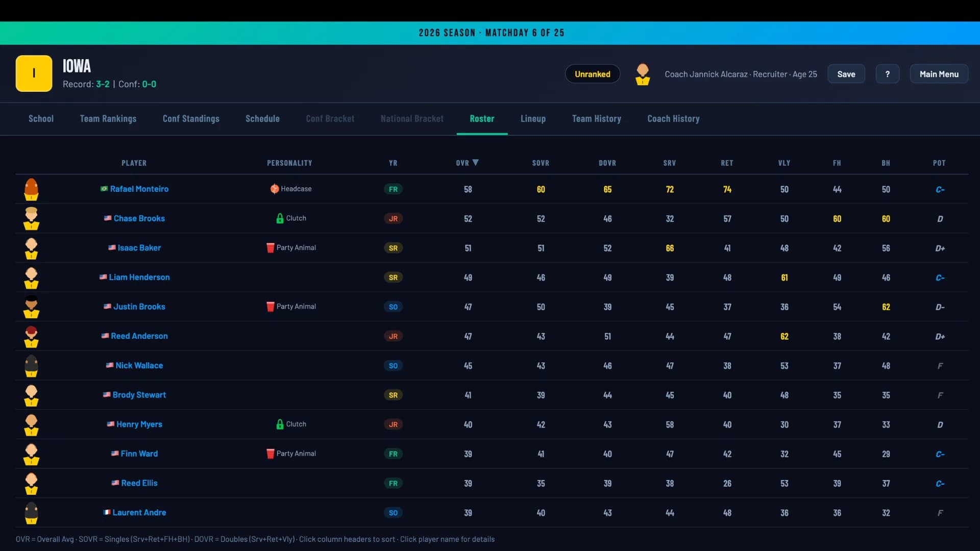This screenshot has height=551, width=980.
Task: Click the Iowa team logo badge
Action: pyautogui.click(x=34, y=73)
